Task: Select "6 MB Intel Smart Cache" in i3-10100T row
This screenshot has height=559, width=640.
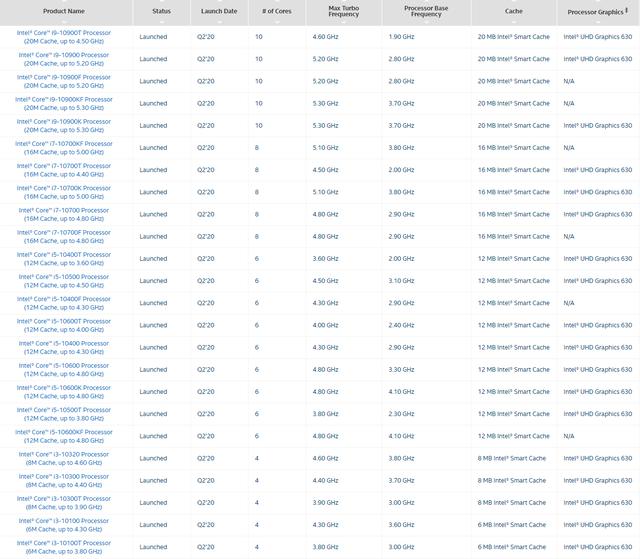Action: (511, 547)
